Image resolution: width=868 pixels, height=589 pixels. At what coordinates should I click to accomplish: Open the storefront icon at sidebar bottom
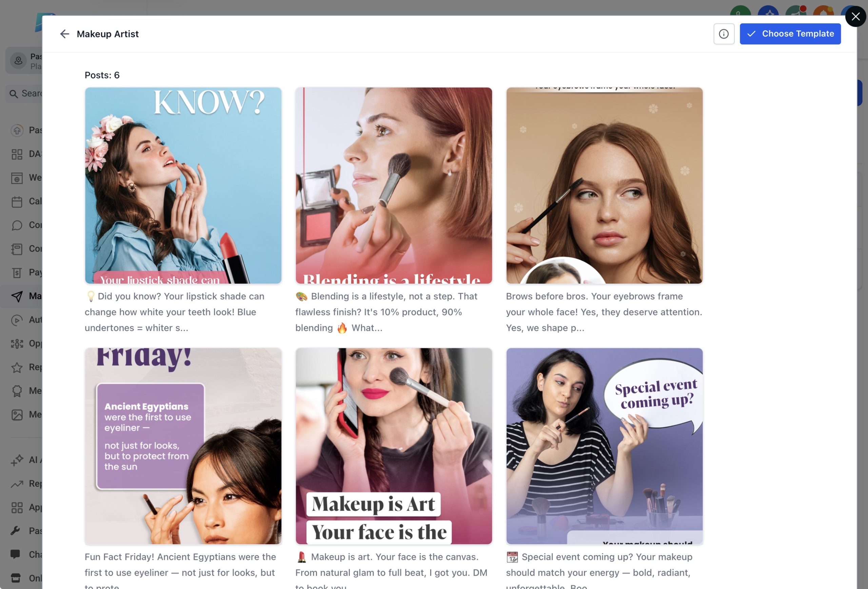[15, 578]
